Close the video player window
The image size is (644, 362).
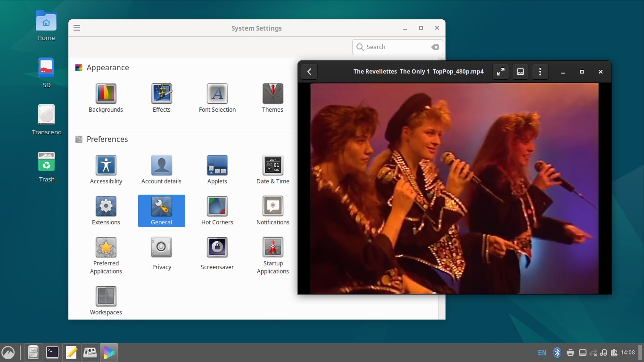601,72
